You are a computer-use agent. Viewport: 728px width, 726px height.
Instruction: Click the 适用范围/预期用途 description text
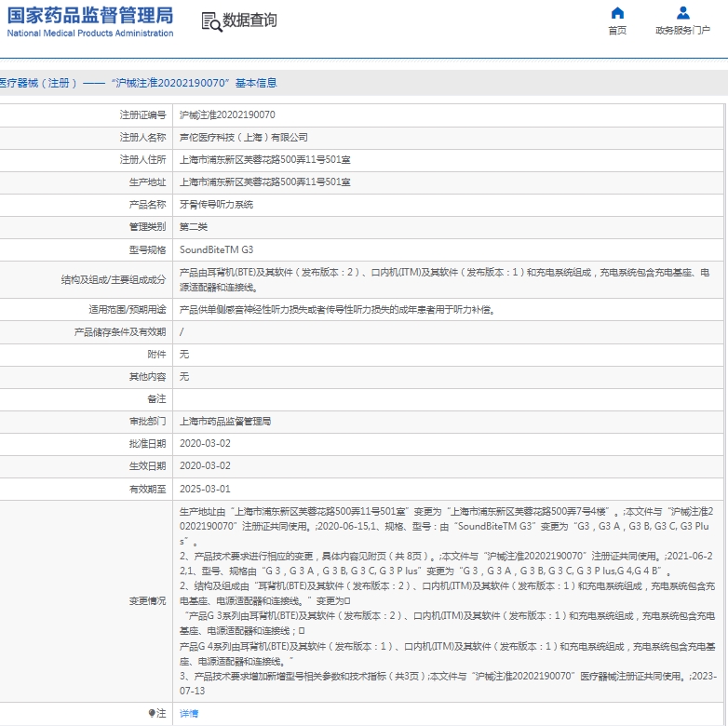click(x=338, y=310)
